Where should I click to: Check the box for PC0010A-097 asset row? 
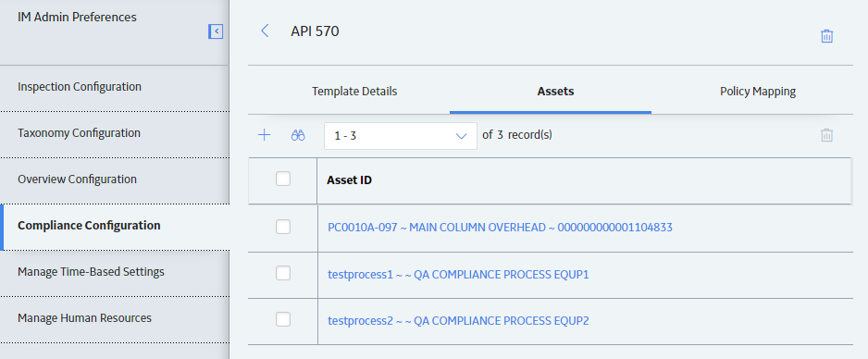click(x=283, y=227)
